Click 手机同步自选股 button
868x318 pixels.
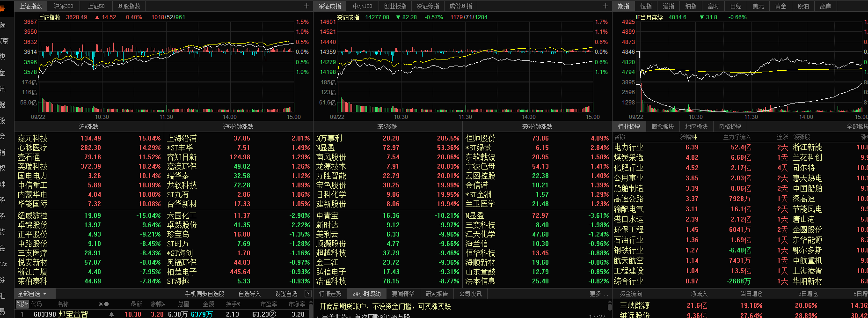coord(204,294)
